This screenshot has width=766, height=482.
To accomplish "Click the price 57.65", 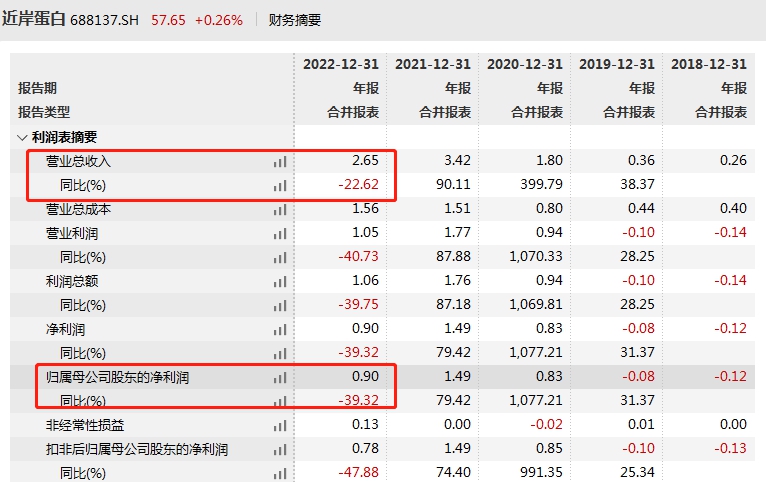I will point(169,20).
